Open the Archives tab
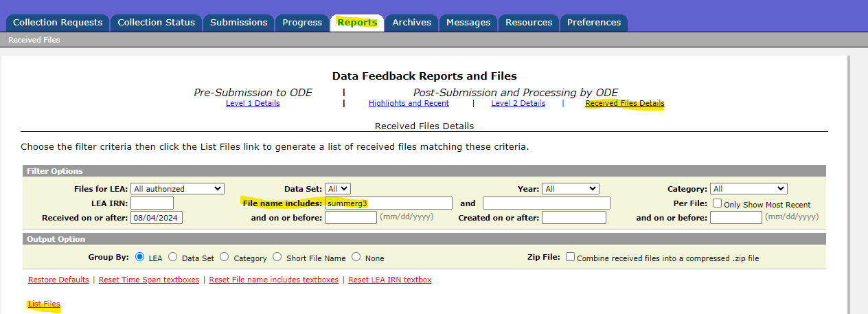Image resolution: width=868 pixels, height=314 pixels. 411,23
